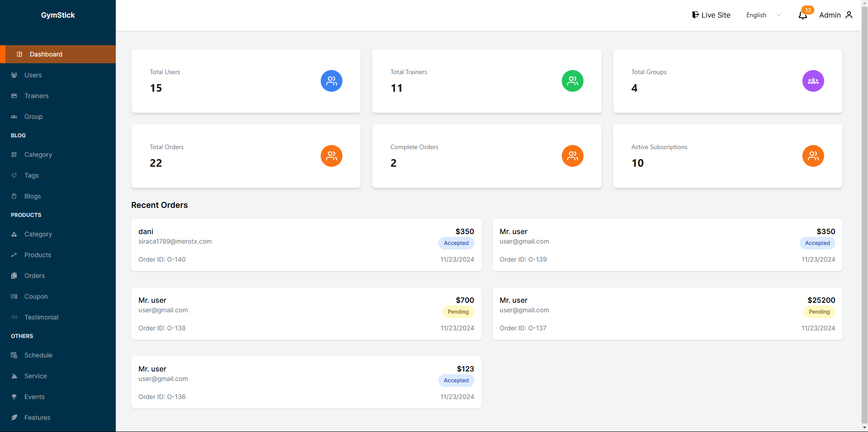The height and width of the screenshot is (432, 868).
Task: Click the notification bell icon
Action: click(803, 15)
